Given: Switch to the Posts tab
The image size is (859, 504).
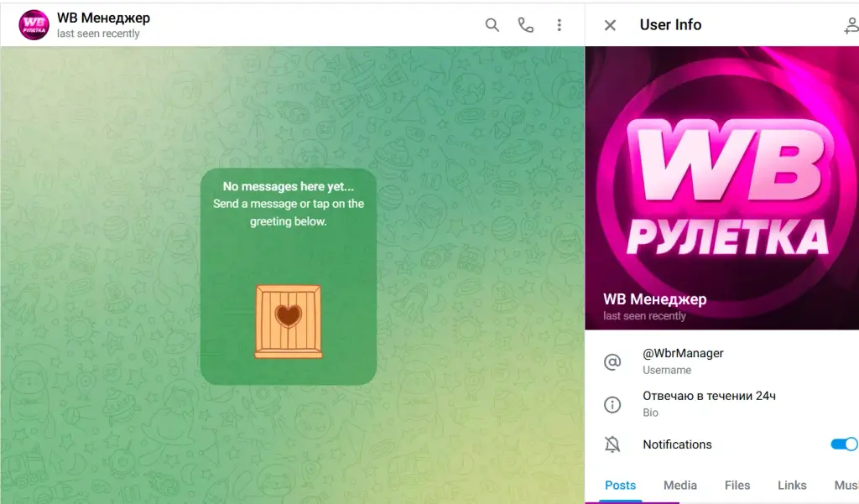Looking at the screenshot, I should coord(620,486).
